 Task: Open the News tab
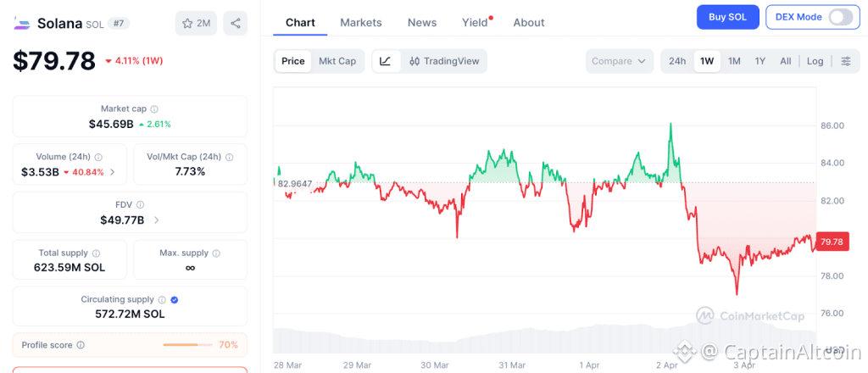422,23
